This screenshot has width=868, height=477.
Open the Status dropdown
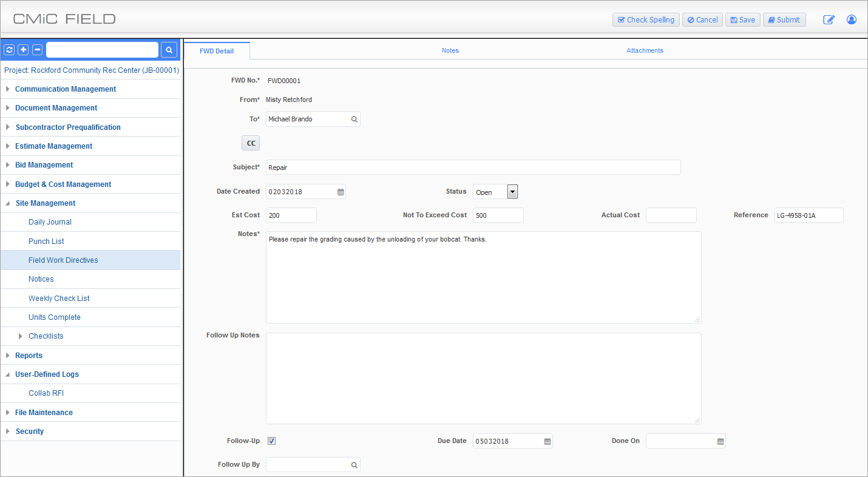pos(512,192)
